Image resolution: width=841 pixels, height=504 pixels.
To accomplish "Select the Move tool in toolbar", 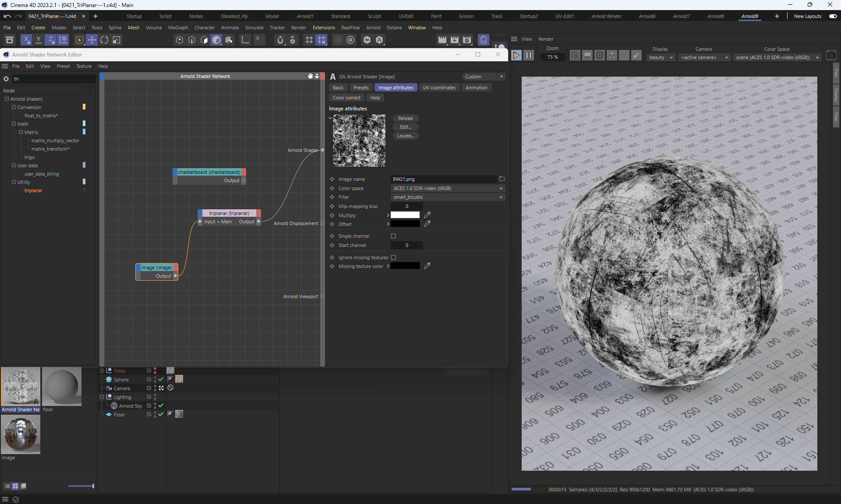I will click(92, 40).
